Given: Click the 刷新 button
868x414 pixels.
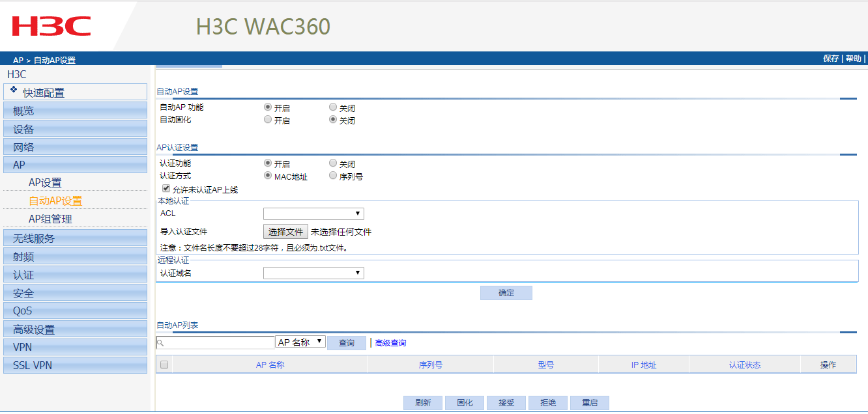Looking at the screenshot, I should click(423, 403).
